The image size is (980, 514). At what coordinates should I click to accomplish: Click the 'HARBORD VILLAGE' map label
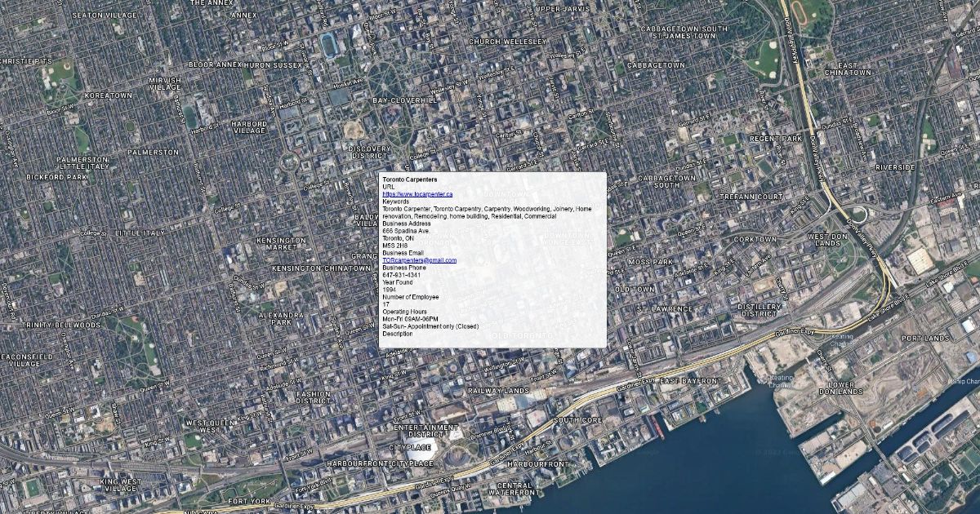[x=249, y=127]
